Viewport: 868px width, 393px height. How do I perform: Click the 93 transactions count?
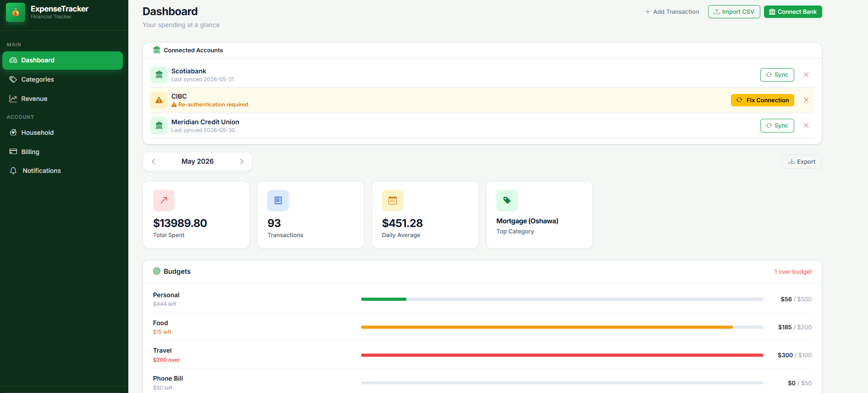pos(274,223)
